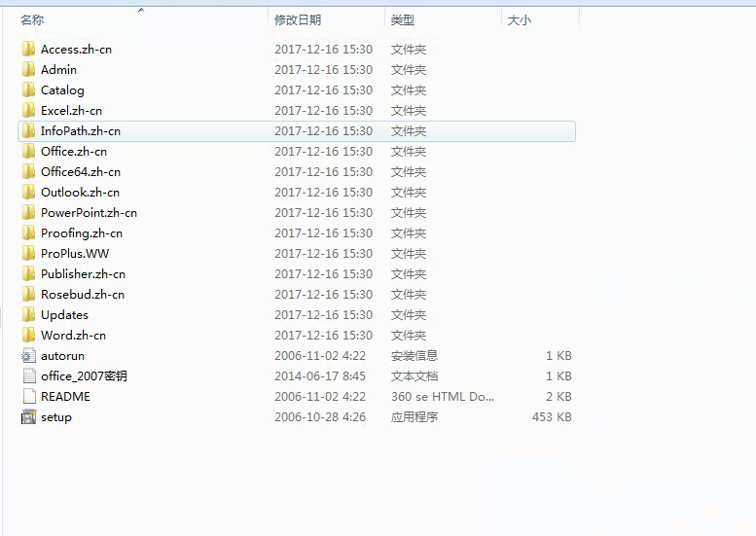This screenshot has width=756, height=536.
Task: Click the Publisher.zh-cn folder icon
Action: pyautogui.click(x=29, y=273)
